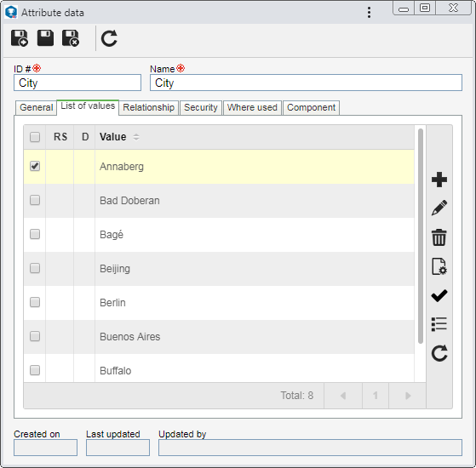Image resolution: width=476 pixels, height=468 pixels.
Task: Check the Bad Doberan row checkbox
Action: [35, 200]
